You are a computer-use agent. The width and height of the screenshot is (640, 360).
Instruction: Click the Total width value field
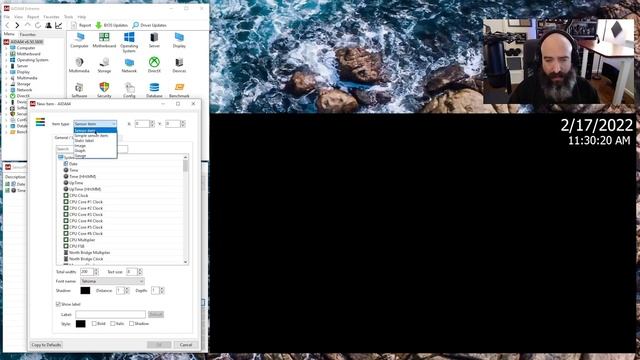pos(87,272)
